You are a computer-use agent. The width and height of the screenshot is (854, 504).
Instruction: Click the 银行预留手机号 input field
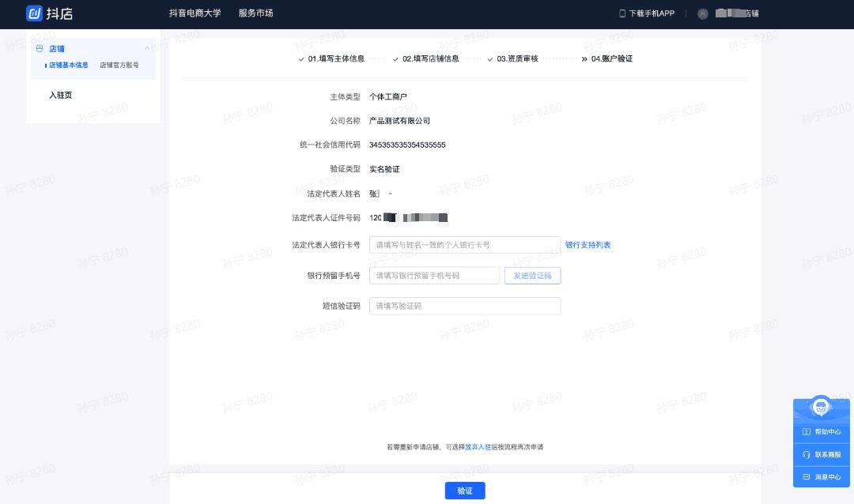434,275
